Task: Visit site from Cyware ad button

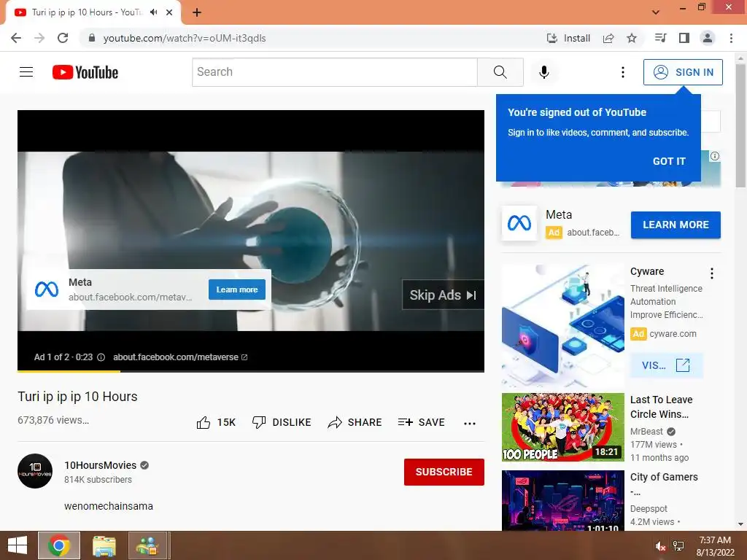Action: (666, 365)
